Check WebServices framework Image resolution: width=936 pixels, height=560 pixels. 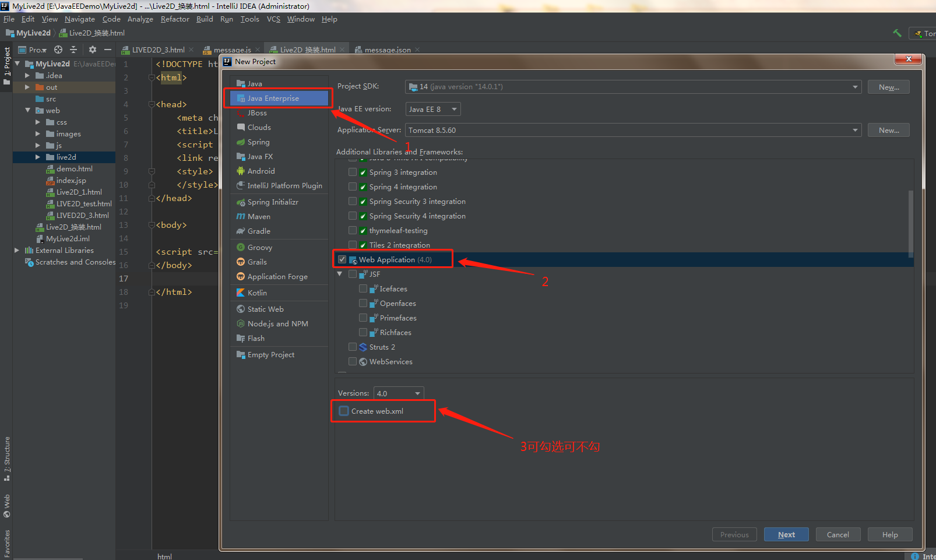tap(353, 362)
